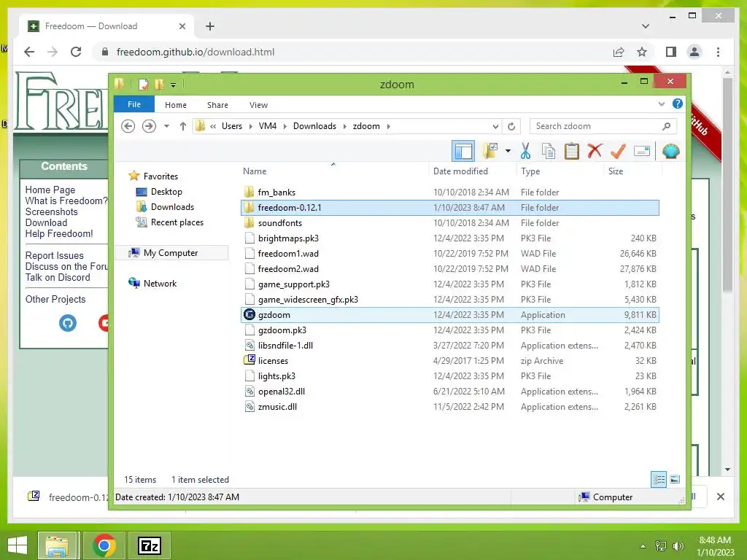747x560 pixels.
Task: Select the licenses zip archive icon
Action: tap(249, 360)
